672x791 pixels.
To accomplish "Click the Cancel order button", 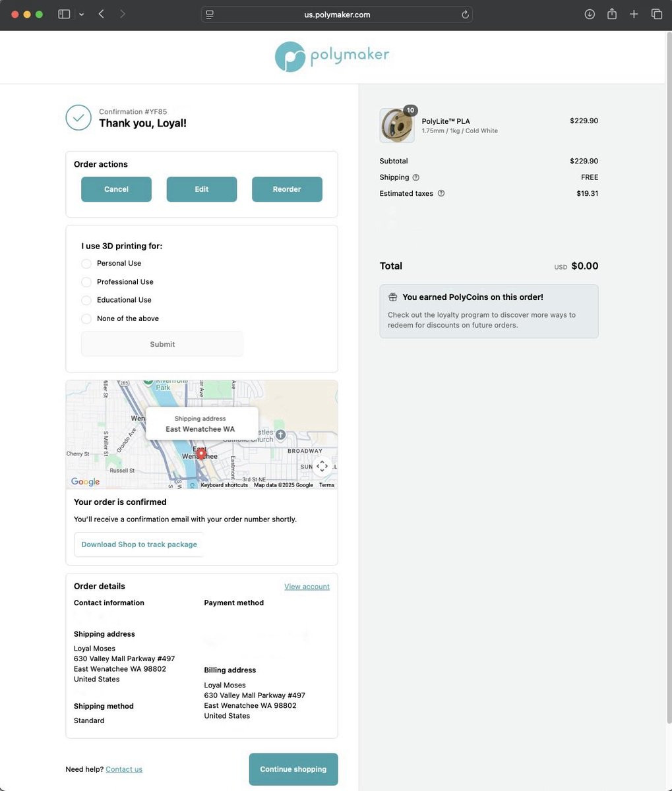I will coord(116,189).
